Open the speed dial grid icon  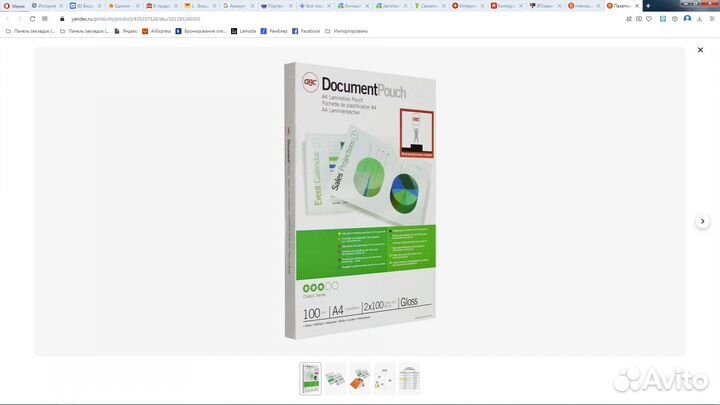pyautogui.click(x=44, y=18)
